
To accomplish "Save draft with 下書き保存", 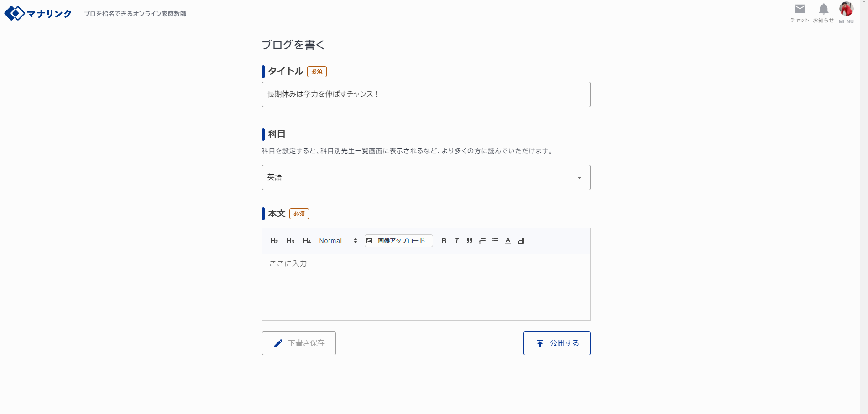I will [299, 343].
